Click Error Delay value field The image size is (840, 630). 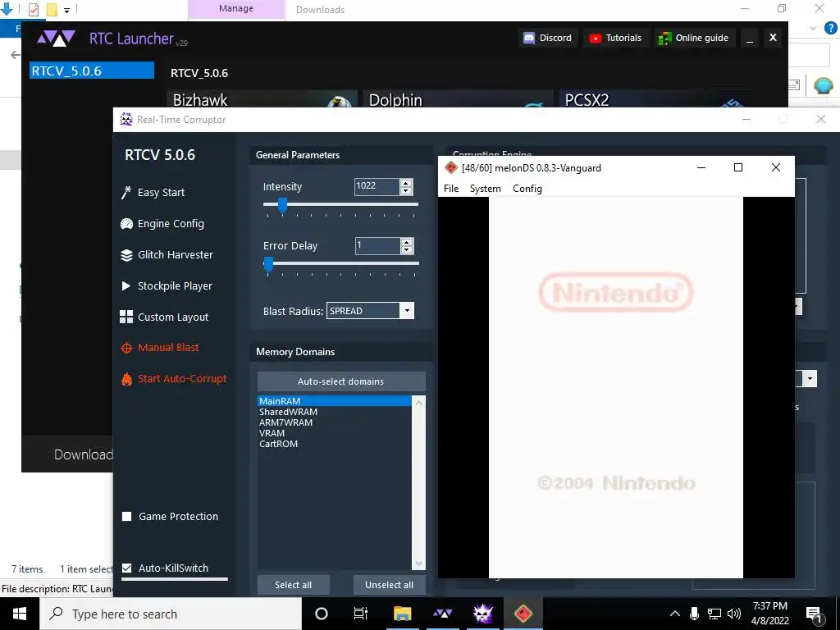point(377,245)
